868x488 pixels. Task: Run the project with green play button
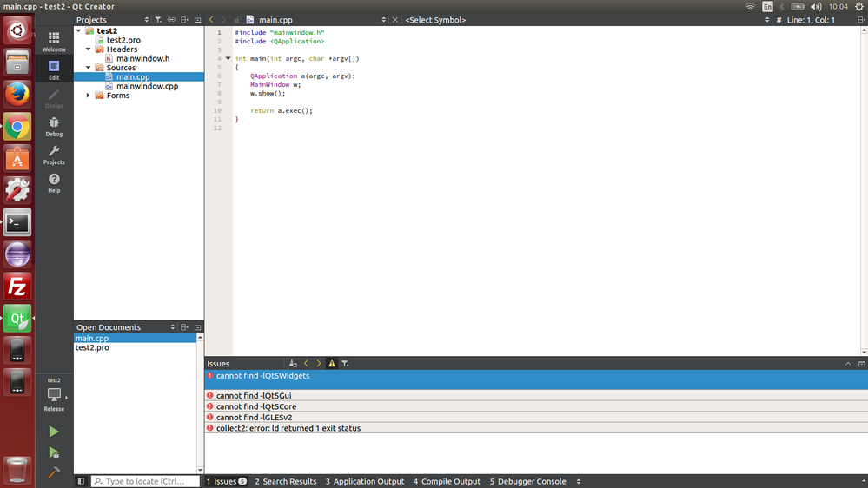(54, 432)
